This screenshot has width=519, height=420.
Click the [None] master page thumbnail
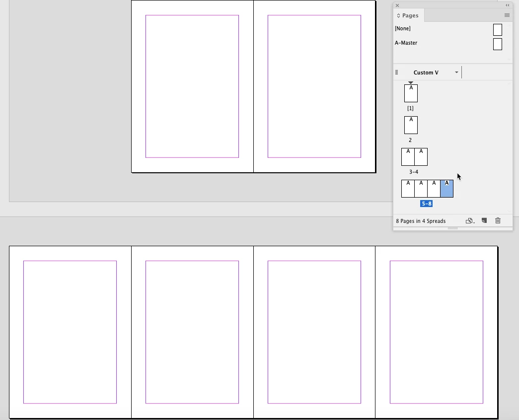click(x=498, y=29)
